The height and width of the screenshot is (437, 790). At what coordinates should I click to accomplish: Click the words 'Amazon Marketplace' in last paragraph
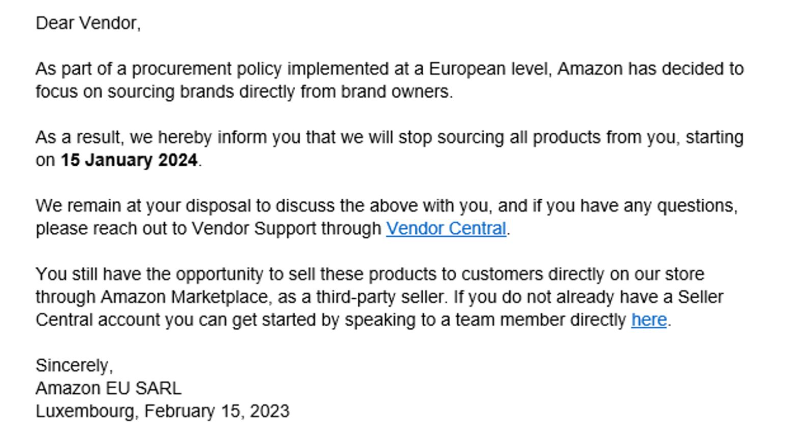[x=184, y=297]
